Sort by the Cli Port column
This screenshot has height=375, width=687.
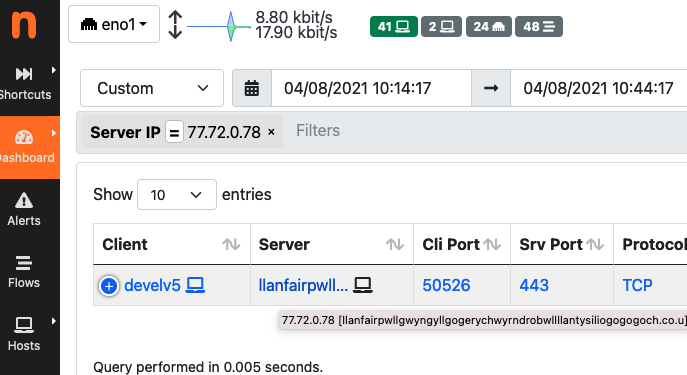tap(462, 244)
